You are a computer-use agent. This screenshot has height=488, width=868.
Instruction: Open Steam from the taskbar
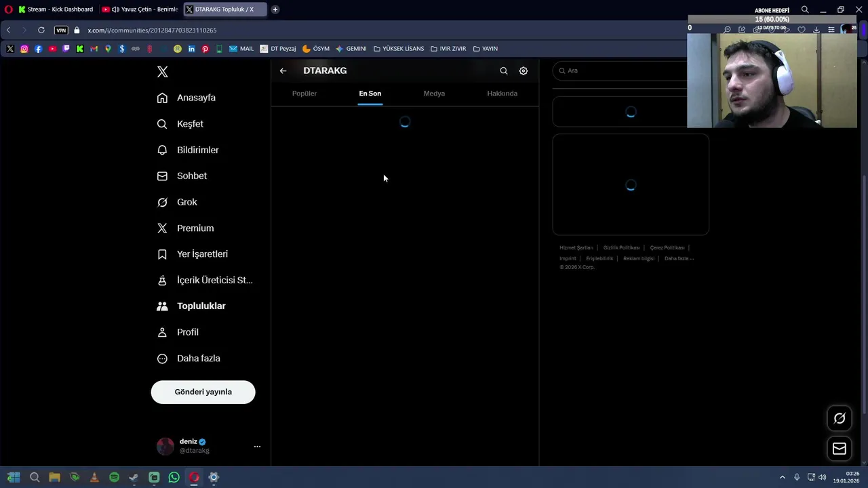point(134,477)
